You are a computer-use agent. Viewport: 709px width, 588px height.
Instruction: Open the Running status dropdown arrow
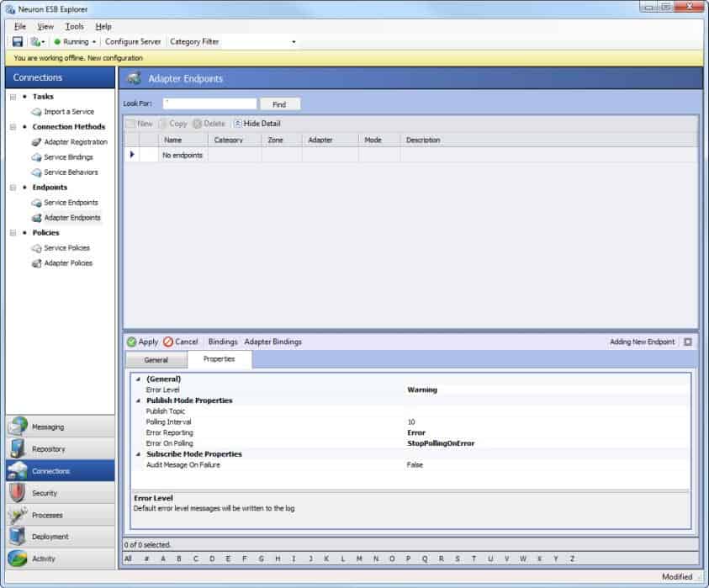[94, 42]
